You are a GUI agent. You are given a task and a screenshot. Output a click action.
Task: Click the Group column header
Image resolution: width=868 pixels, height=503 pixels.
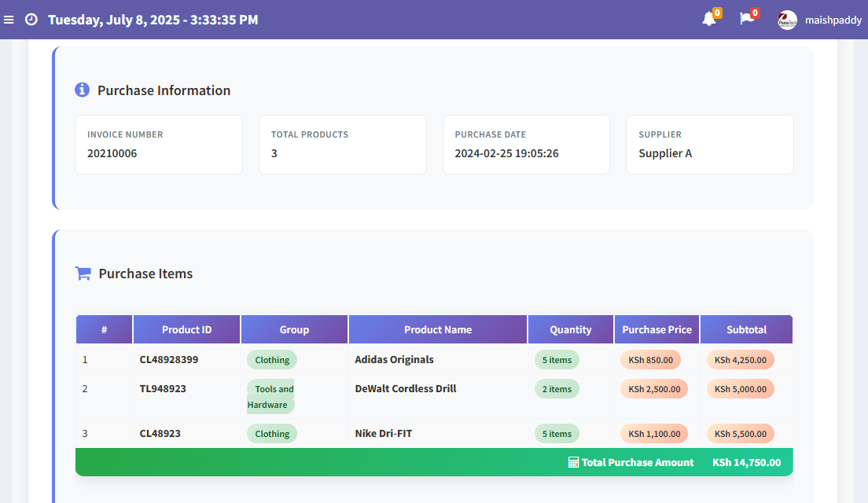[294, 329]
